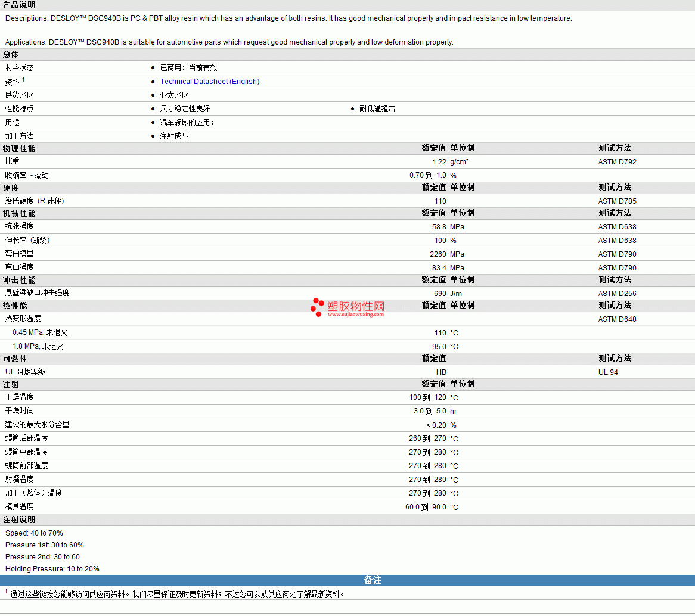Click the '机械性能' section header
Image resolution: width=695 pixels, height=616 pixels.
(x=19, y=214)
